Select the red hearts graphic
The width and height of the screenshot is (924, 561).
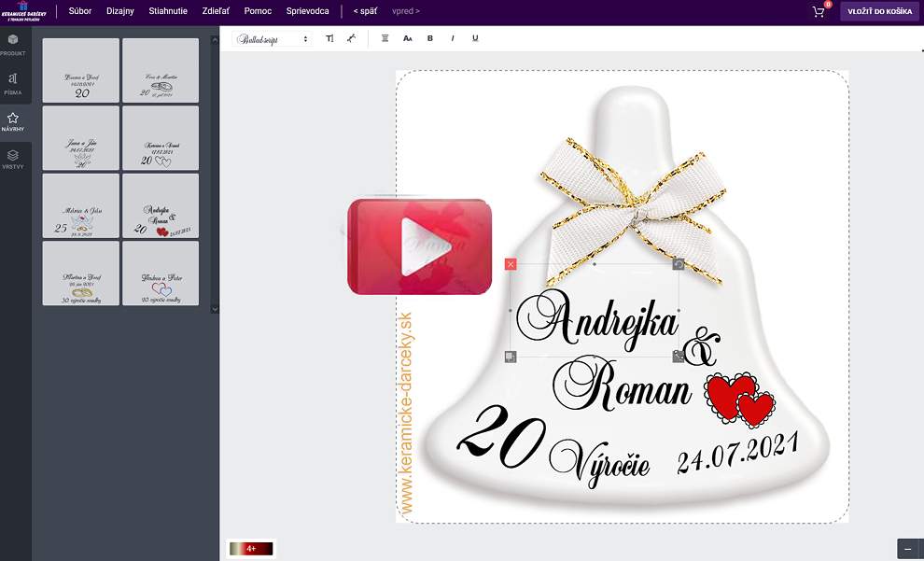pyautogui.click(x=740, y=399)
